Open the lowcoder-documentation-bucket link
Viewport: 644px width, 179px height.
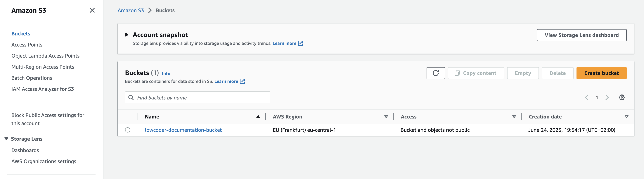pos(183,130)
